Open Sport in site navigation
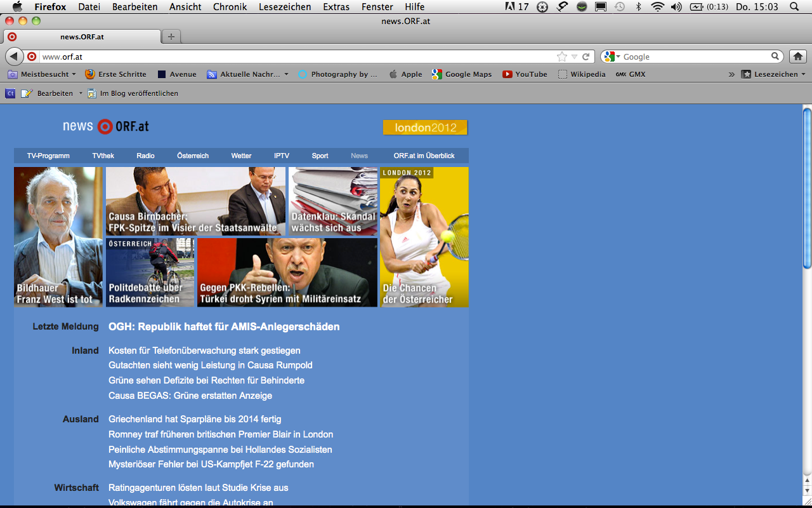Viewport: 812px width, 508px height. (x=320, y=156)
